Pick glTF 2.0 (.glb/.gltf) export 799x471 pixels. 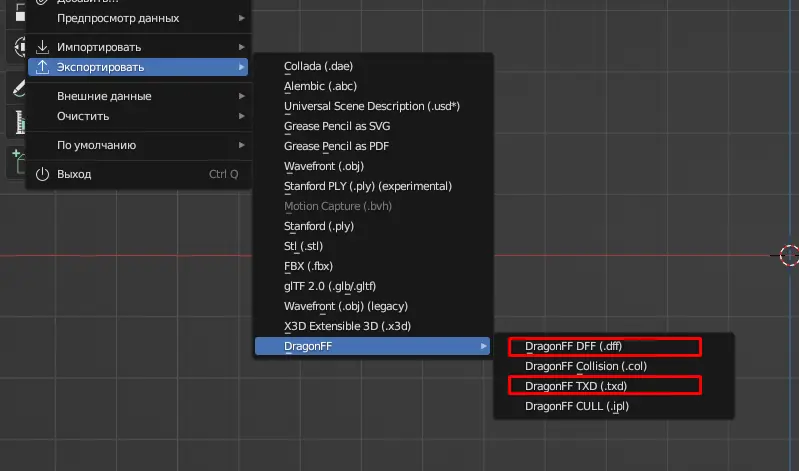330,286
